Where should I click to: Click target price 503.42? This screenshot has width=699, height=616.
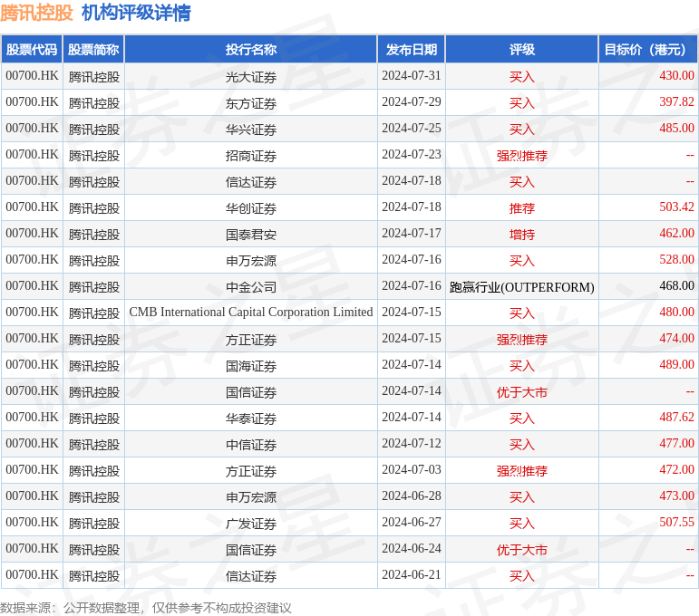676,207
